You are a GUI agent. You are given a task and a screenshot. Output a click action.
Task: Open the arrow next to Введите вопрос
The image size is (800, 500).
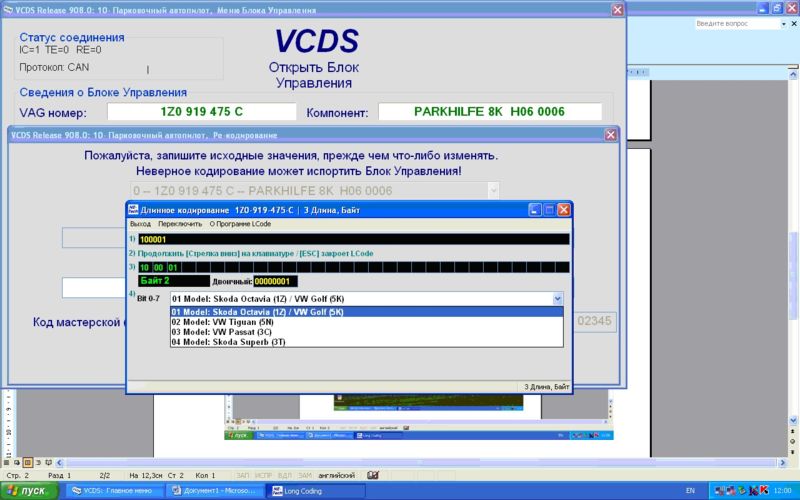pos(784,24)
